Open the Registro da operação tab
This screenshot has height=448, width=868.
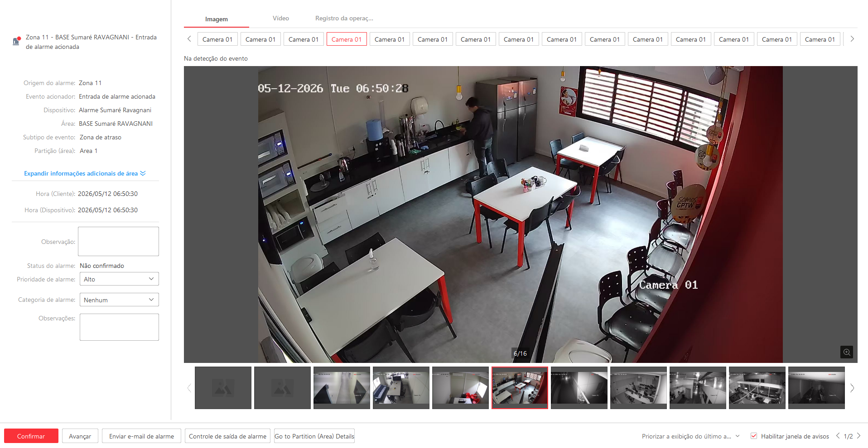(x=344, y=19)
